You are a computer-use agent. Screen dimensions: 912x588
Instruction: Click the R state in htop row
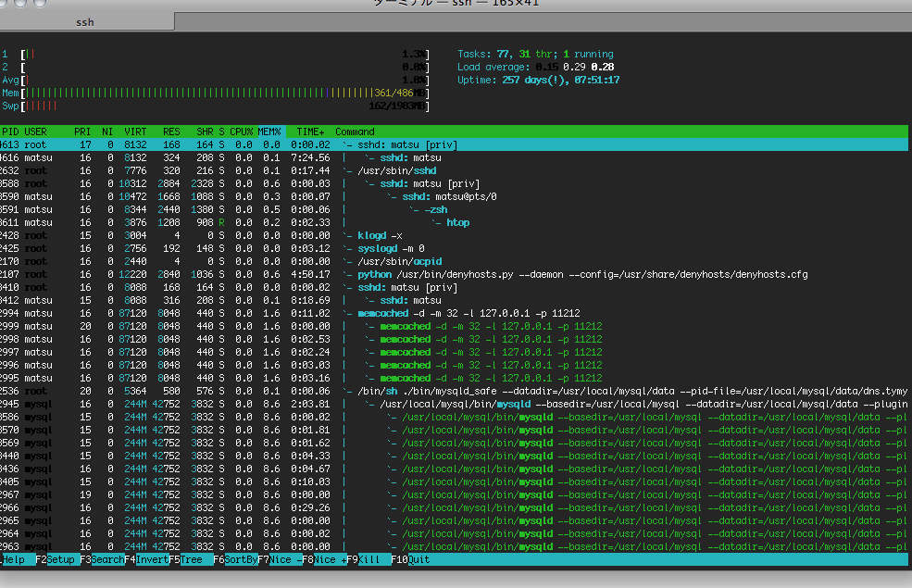221,222
